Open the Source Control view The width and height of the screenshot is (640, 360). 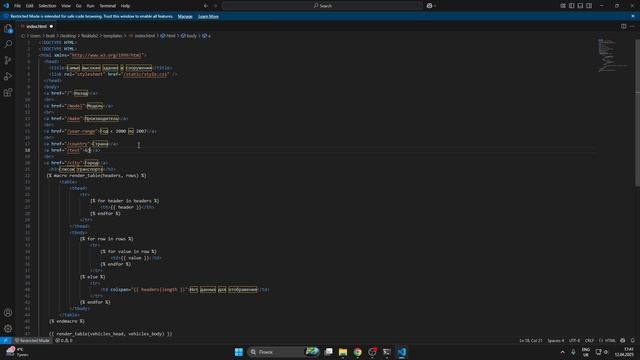[8, 60]
